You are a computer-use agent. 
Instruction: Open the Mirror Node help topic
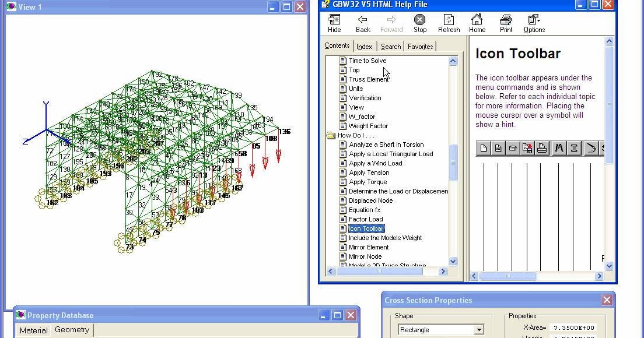tap(366, 256)
